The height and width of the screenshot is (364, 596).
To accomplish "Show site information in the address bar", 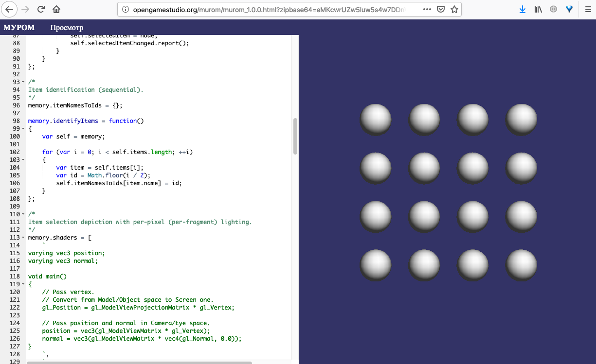I will point(125,9).
